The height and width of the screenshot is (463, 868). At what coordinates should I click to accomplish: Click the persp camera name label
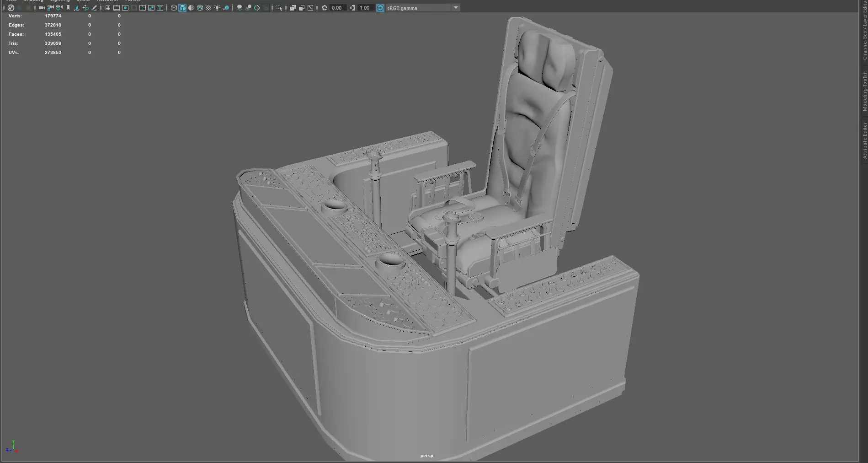[427, 456]
